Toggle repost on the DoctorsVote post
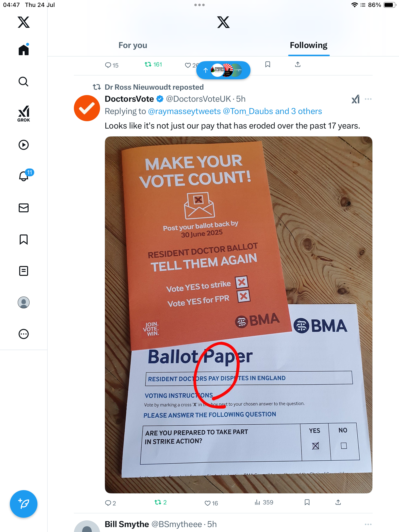 [161, 502]
